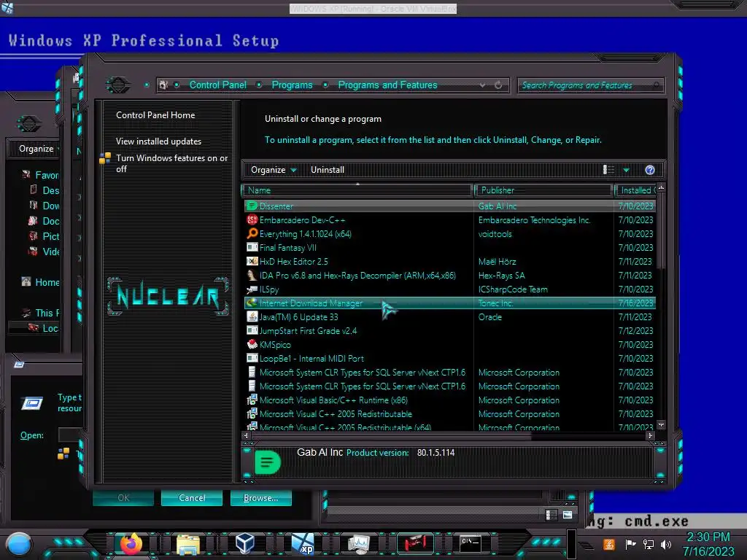Click the horizontal scrollbar left arrow
747x560 pixels.
click(x=247, y=435)
